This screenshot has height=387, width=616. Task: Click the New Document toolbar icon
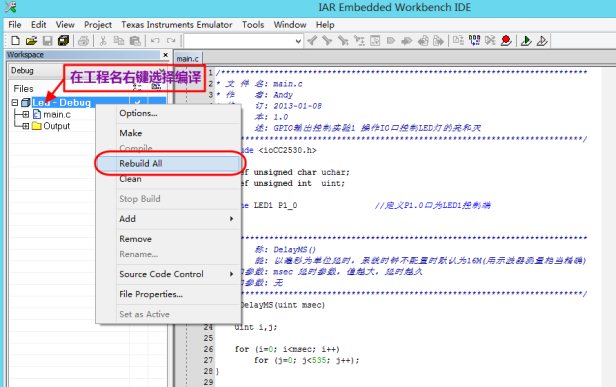15,40
